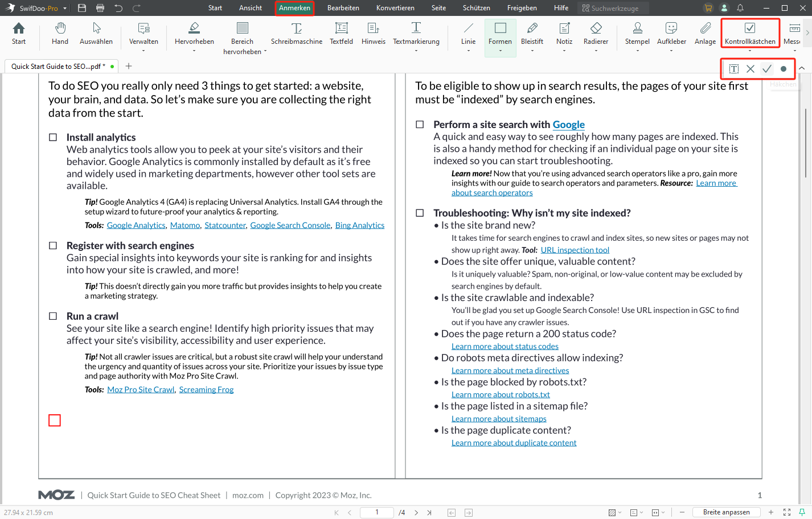812x519 pixels.
Task: Jump to the first page
Action: point(337,513)
